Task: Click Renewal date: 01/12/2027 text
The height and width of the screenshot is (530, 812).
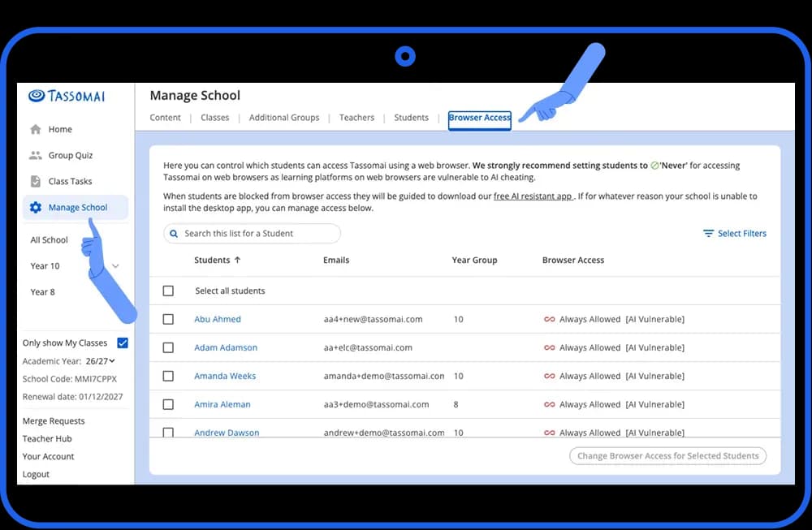Action: tap(72, 397)
